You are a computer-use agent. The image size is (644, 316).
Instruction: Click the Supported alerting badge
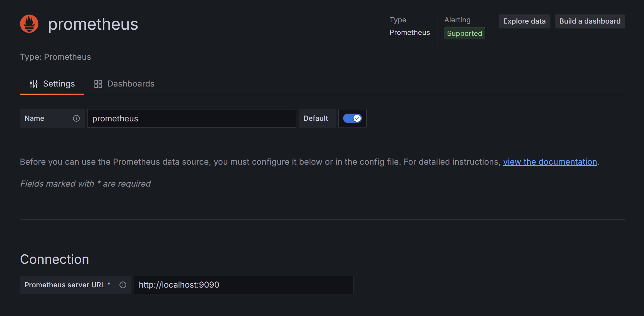(x=465, y=33)
